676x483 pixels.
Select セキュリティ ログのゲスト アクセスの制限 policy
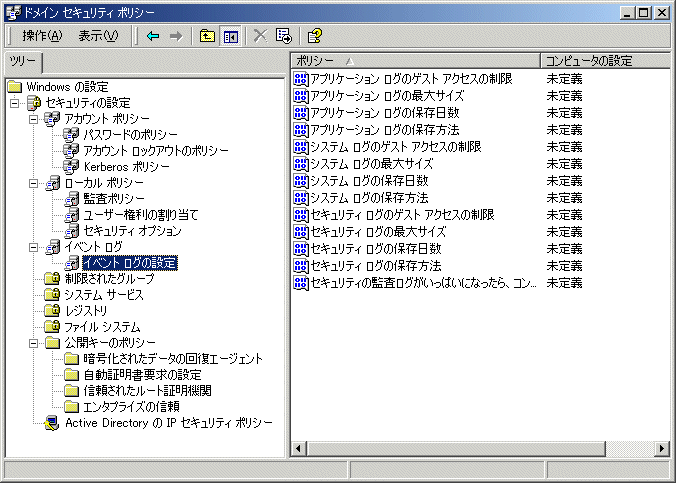pyautogui.click(x=402, y=215)
